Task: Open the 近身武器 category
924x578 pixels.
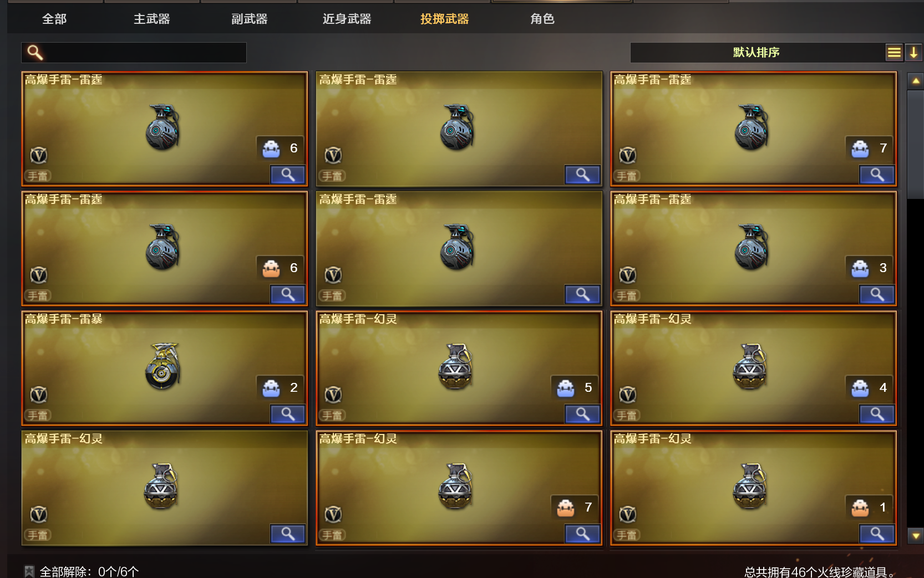Action: point(347,19)
